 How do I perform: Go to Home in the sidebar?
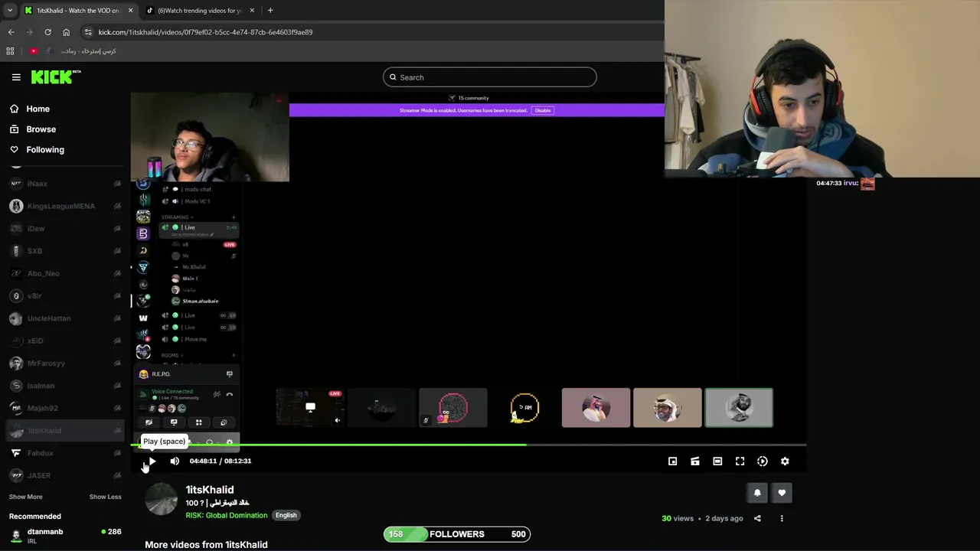38,109
